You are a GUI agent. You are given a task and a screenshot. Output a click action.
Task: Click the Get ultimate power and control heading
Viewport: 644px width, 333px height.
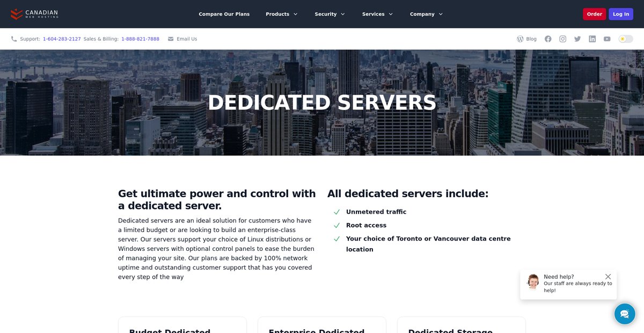click(217, 200)
